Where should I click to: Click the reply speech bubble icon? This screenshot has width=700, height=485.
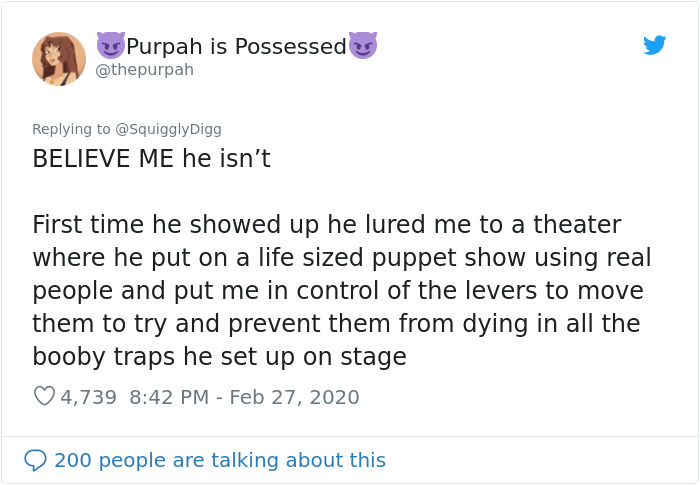[x=35, y=460]
